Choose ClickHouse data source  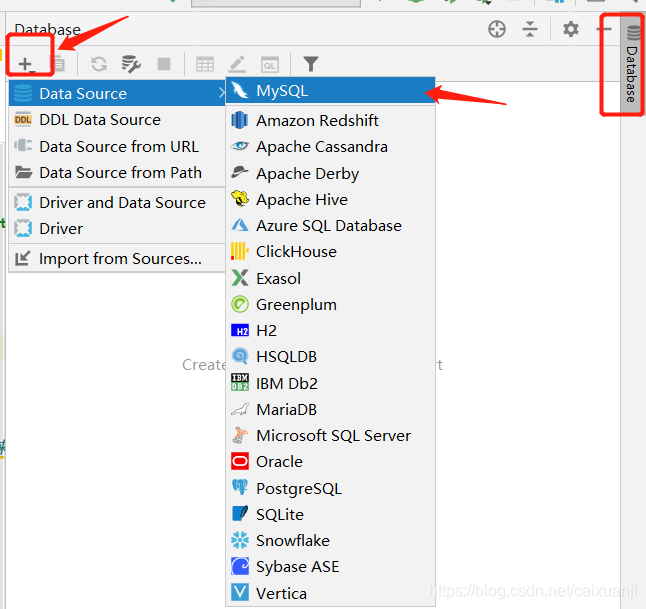coord(330,251)
